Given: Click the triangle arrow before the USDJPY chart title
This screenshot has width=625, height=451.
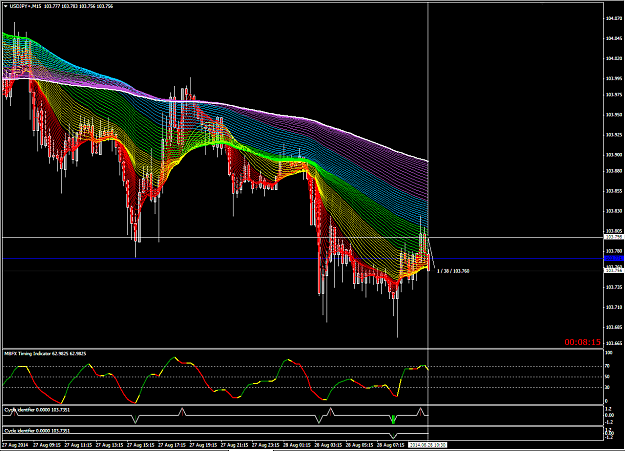Looking at the screenshot, I should pyautogui.click(x=5, y=6).
